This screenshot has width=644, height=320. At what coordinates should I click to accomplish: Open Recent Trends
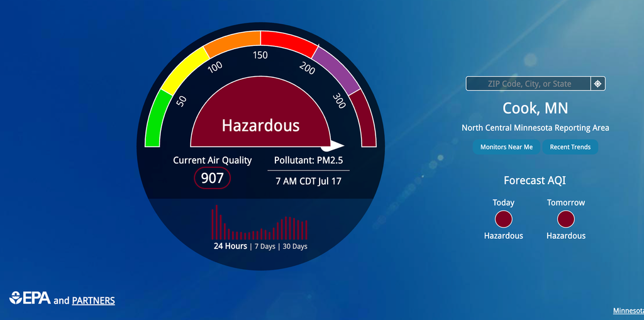pos(570,147)
